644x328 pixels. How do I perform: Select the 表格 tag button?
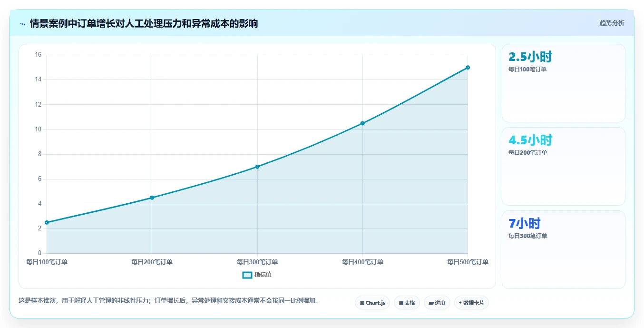[x=407, y=303]
